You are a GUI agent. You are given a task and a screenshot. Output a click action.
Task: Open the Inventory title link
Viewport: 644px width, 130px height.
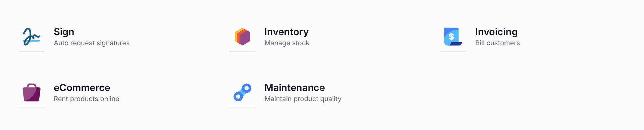[x=286, y=32]
